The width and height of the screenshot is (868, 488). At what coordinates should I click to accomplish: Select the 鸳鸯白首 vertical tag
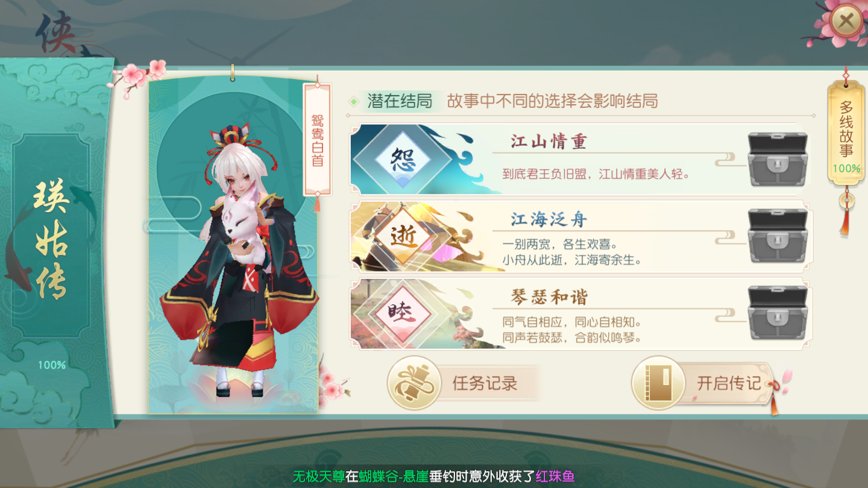[x=317, y=140]
